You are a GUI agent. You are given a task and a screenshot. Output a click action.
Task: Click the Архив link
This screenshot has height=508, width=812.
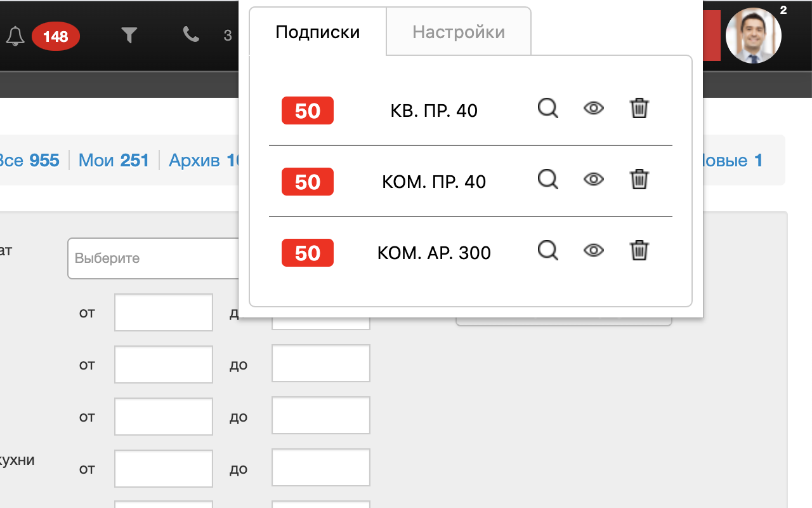[192, 160]
